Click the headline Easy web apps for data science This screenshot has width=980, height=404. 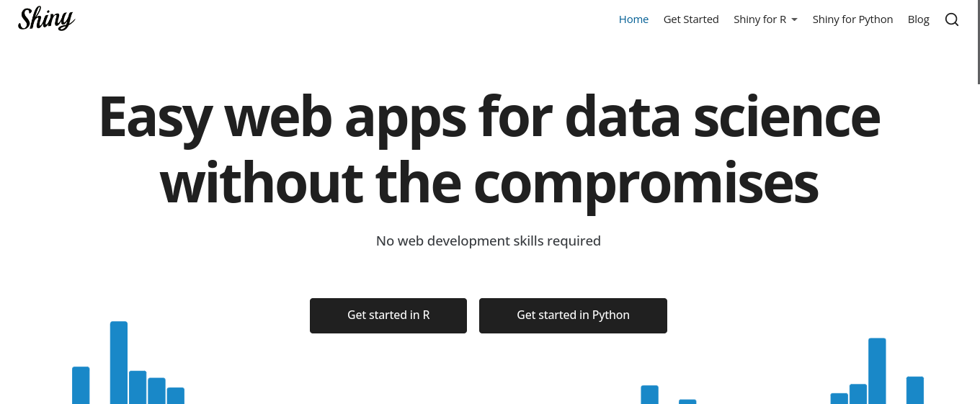pos(489,116)
